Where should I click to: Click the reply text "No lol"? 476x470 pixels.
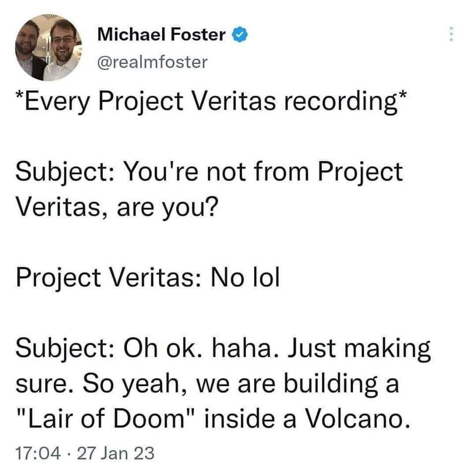(245, 277)
